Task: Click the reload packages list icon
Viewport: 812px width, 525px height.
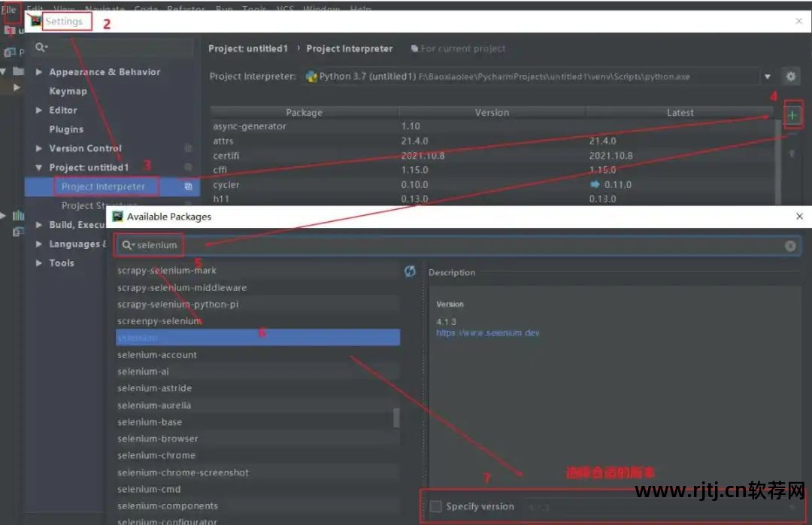Action: [410, 272]
